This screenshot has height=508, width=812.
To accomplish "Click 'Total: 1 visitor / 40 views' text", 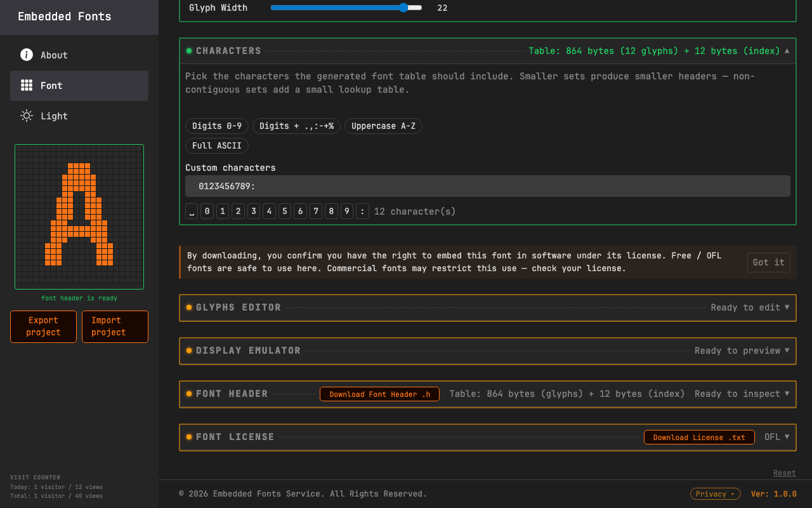I will point(56,496).
